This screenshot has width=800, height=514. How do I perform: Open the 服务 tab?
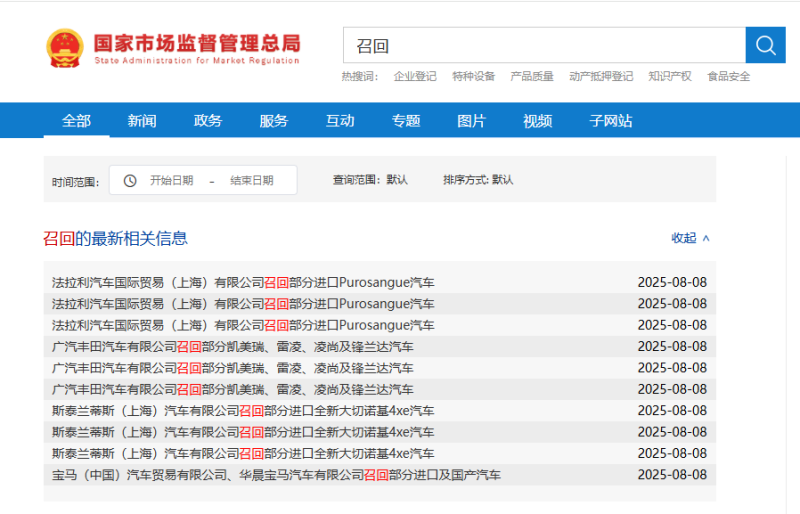pyautogui.click(x=274, y=121)
